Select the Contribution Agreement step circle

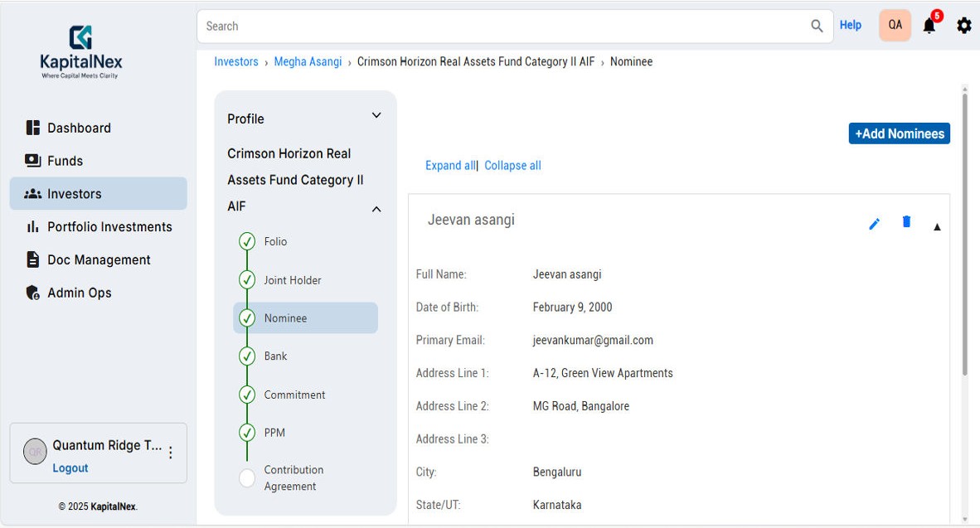pyautogui.click(x=247, y=477)
